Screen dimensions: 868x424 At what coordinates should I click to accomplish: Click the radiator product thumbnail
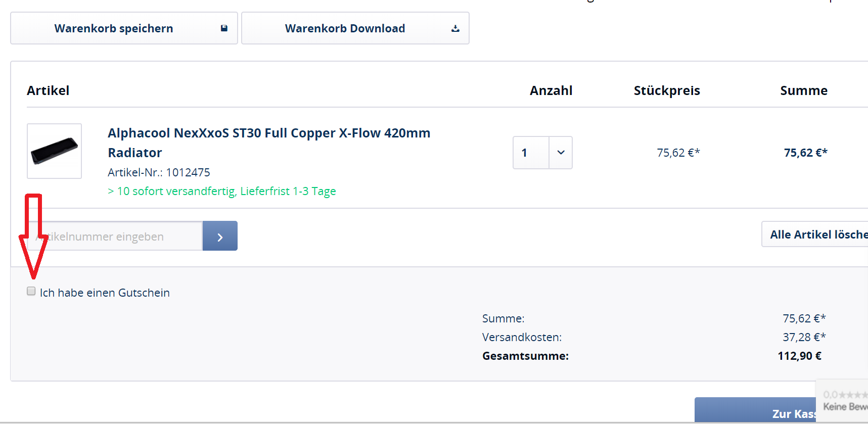54,151
